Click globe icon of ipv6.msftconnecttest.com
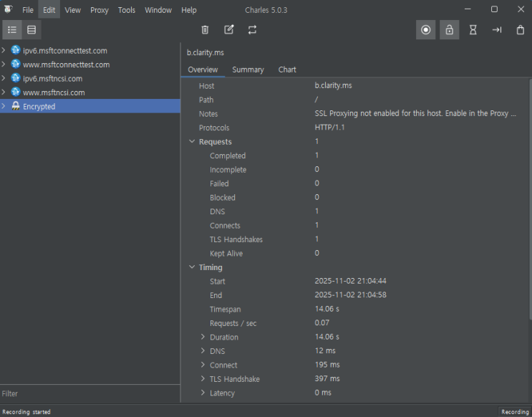Image resolution: width=532 pixels, height=417 pixels. [16, 50]
